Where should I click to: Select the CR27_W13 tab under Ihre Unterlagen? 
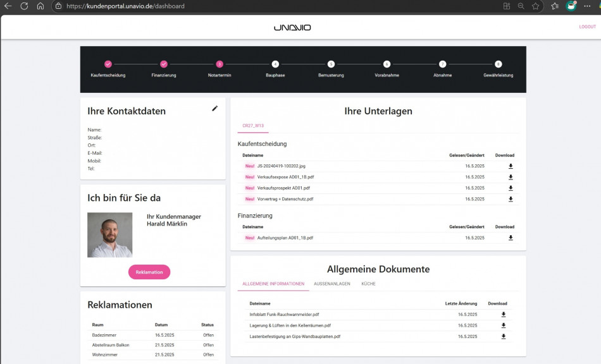252,125
